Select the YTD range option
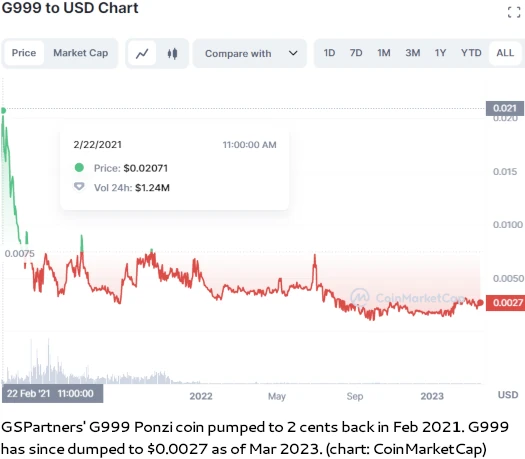525x459 pixels. tap(471, 53)
